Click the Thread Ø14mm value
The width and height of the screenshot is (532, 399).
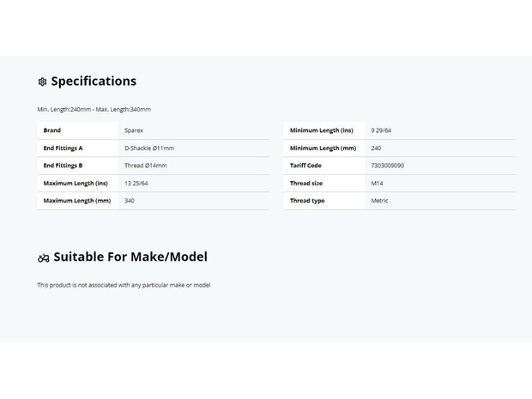coord(146,166)
